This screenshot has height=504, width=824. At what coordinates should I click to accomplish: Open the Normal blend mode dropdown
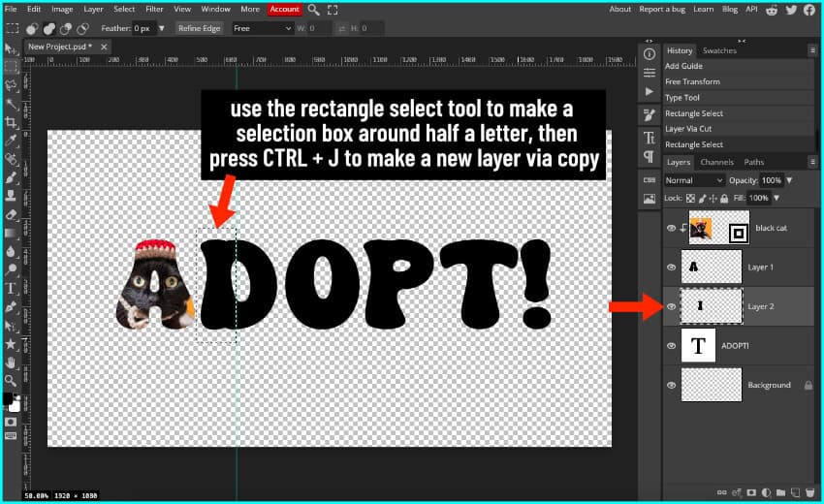tap(694, 180)
